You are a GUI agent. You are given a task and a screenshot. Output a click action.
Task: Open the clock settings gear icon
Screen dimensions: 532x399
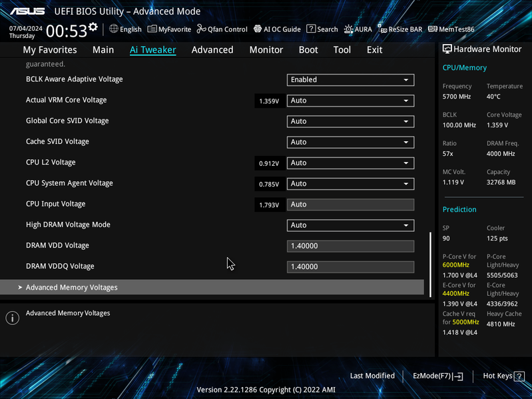coord(93,27)
